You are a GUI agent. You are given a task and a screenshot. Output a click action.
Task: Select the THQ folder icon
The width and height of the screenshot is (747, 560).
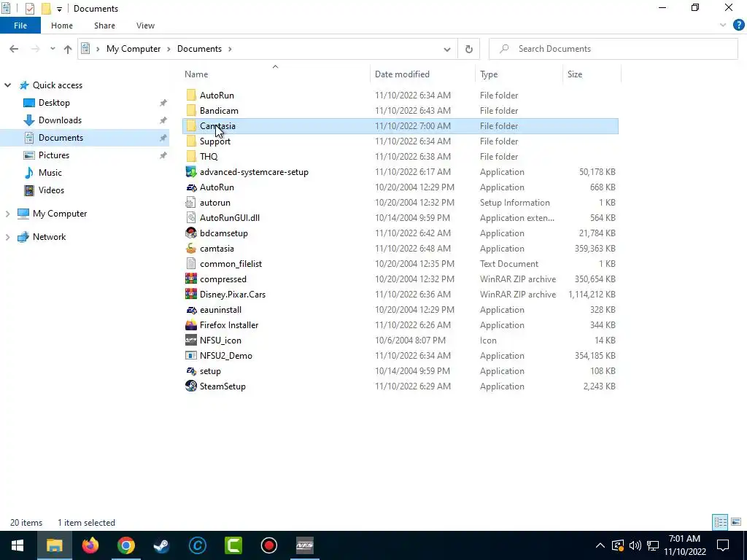pyautogui.click(x=191, y=157)
